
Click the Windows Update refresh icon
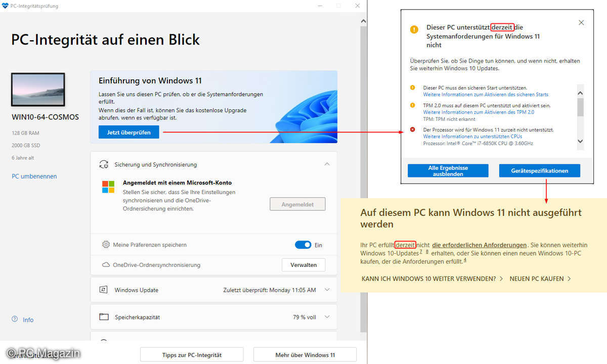coord(104,290)
